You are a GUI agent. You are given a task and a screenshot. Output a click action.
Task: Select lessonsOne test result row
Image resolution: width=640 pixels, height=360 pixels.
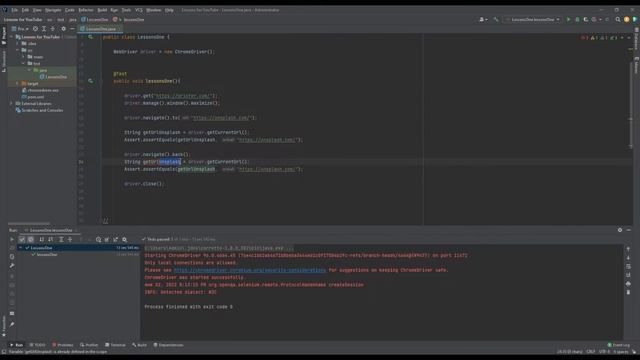[x=78, y=254]
